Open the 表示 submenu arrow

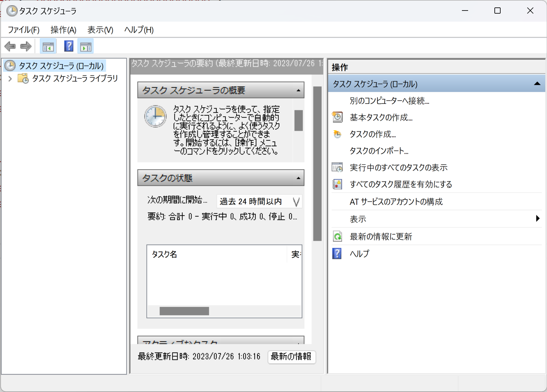(x=537, y=219)
